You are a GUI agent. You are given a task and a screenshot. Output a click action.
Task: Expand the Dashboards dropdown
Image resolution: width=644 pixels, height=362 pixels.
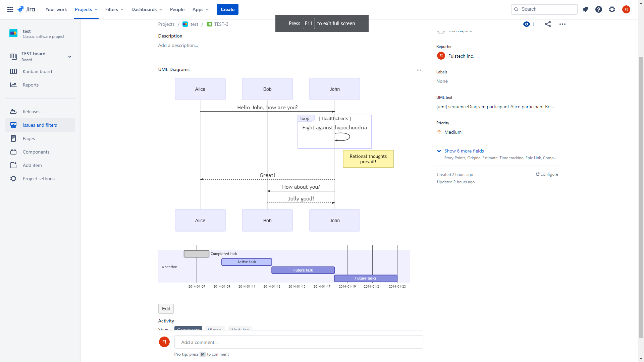click(x=147, y=9)
